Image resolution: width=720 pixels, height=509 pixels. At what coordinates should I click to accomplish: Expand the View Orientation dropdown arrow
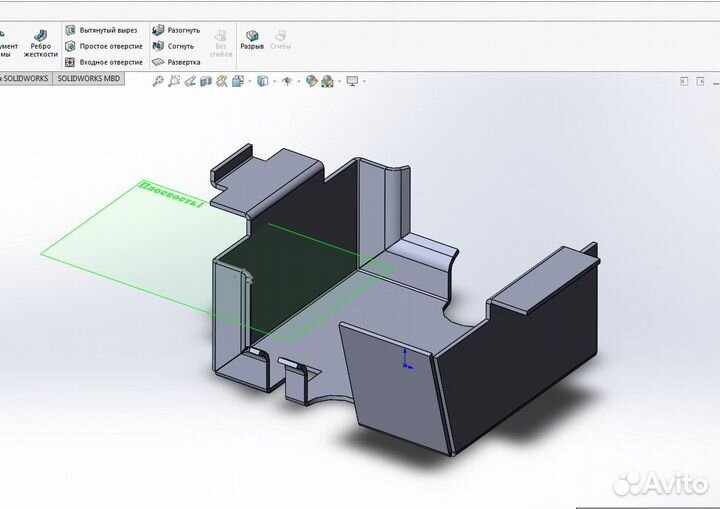[x=250, y=82]
